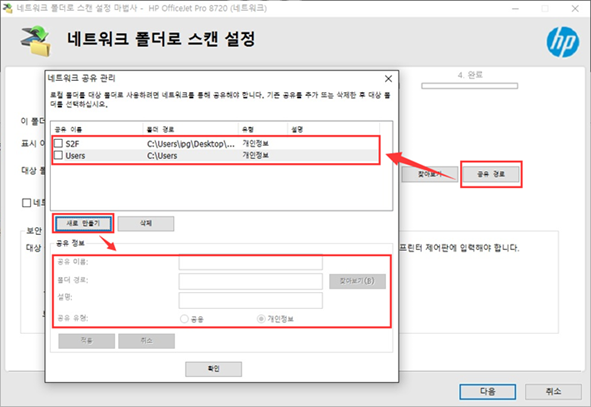Sort by the 폴더 경로 column header

coord(190,129)
